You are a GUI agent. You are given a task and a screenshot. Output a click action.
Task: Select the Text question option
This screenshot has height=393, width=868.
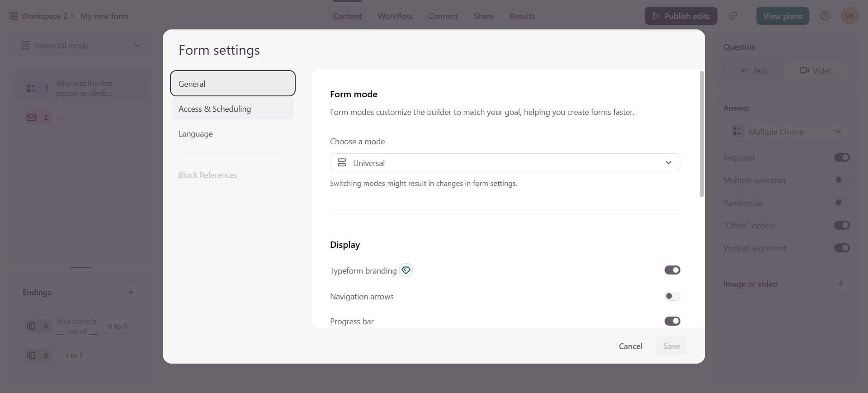[754, 70]
